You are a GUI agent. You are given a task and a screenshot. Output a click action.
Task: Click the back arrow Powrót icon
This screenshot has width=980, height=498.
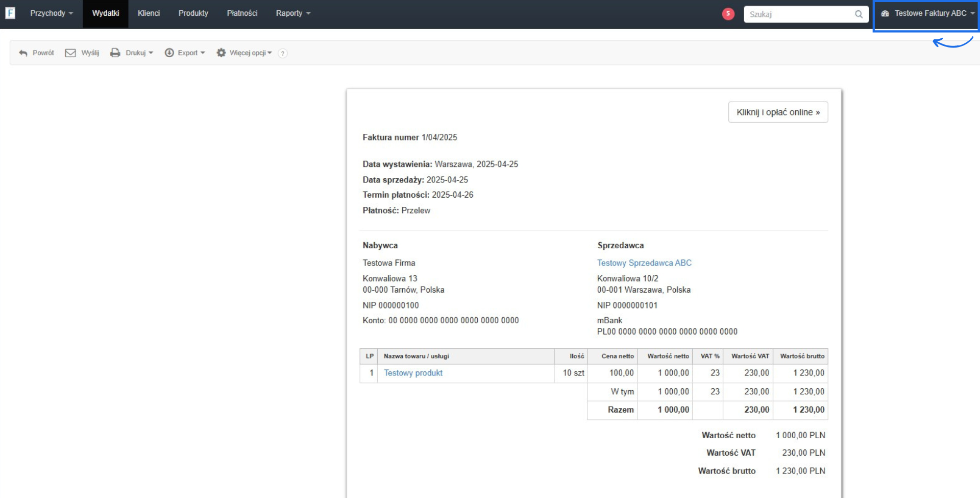(x=23, y=53)
